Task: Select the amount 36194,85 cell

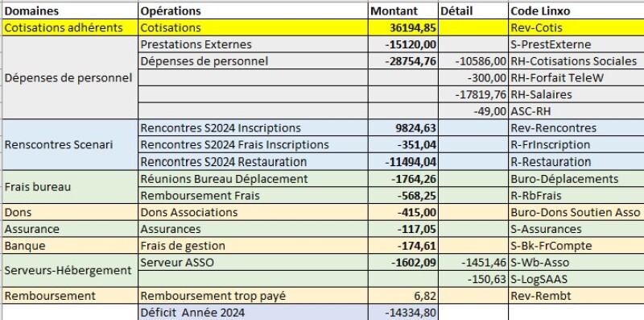Action: 403,27
